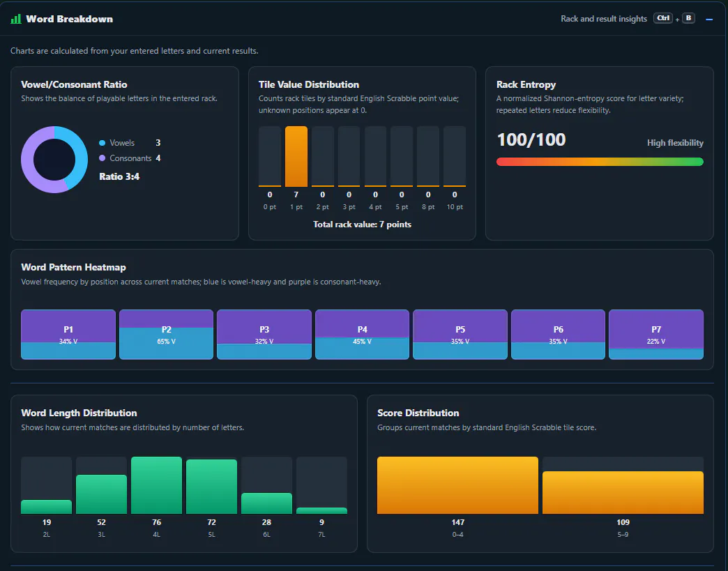Viewport: 728px width, 571px height.
Task: Click the P2 65% V heatmap cell
Action: click(166, 335)
